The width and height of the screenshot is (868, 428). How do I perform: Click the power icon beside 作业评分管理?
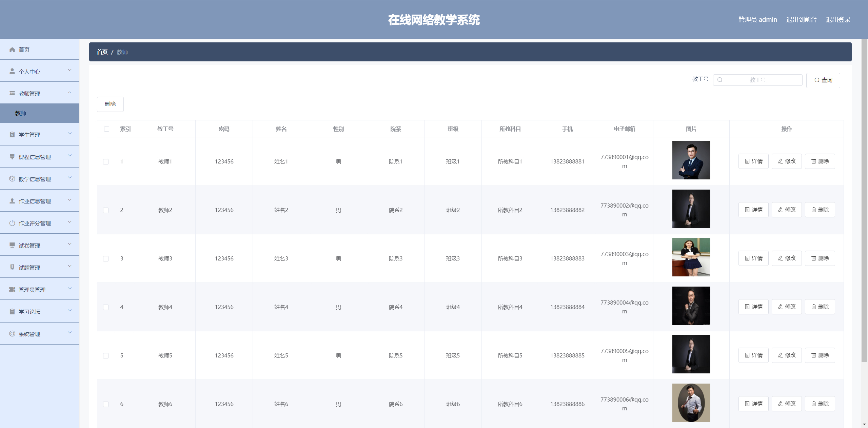coord(12,223)
